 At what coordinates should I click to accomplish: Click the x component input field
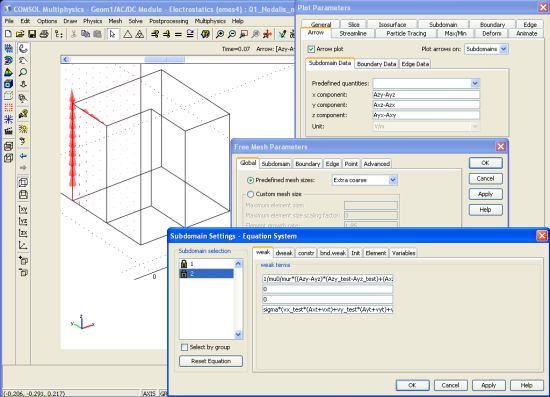426,95
